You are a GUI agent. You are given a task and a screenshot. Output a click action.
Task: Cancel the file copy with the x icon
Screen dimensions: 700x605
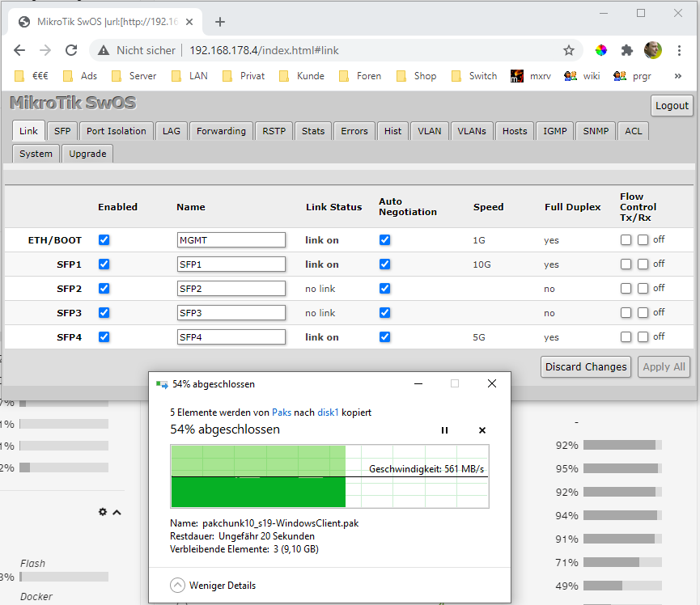click(482, 430)
